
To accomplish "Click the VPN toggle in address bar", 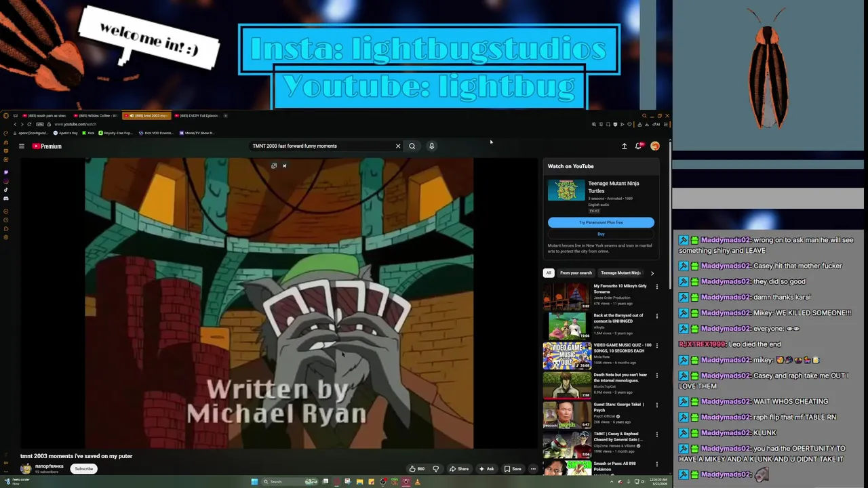I will pyautogui.click(x=40, y=124).
